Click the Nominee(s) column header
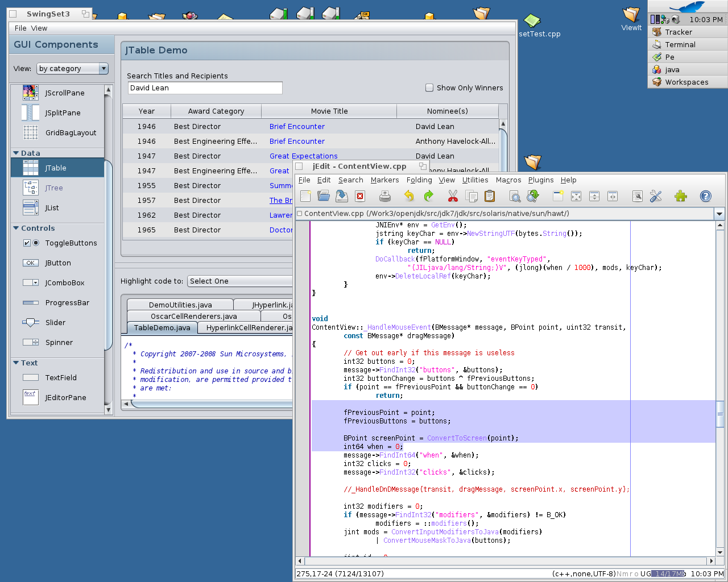 [448, 111]
